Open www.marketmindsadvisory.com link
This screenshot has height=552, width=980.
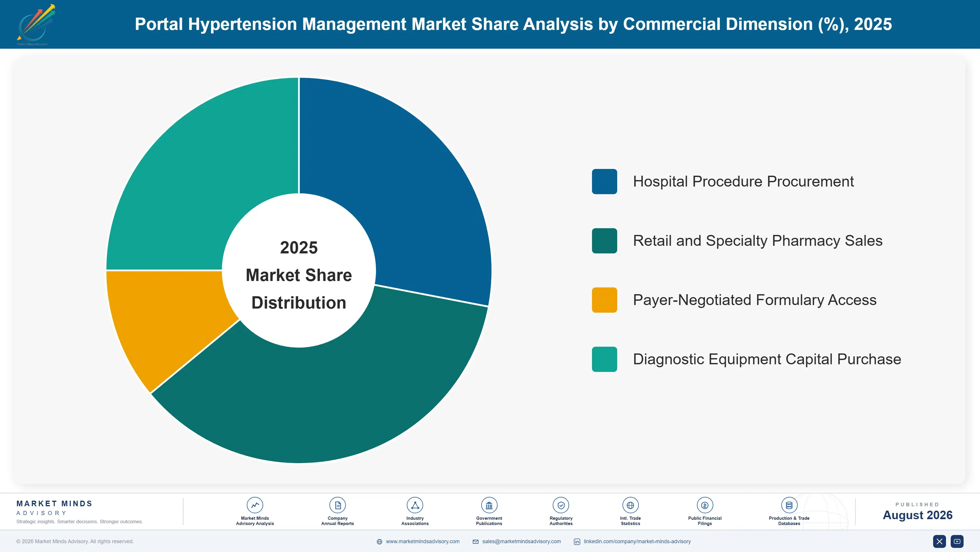pyautogui.click(x=423, y=541)
